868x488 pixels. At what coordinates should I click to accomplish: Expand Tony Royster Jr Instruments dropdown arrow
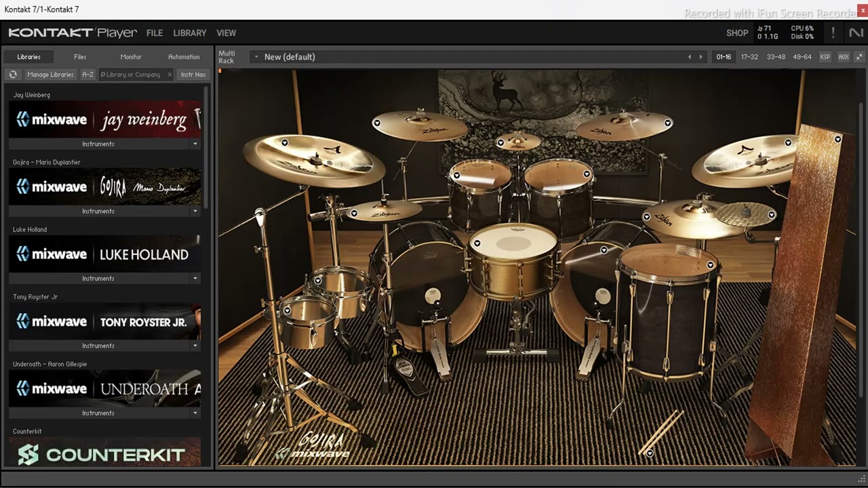[x=195, y=346]
